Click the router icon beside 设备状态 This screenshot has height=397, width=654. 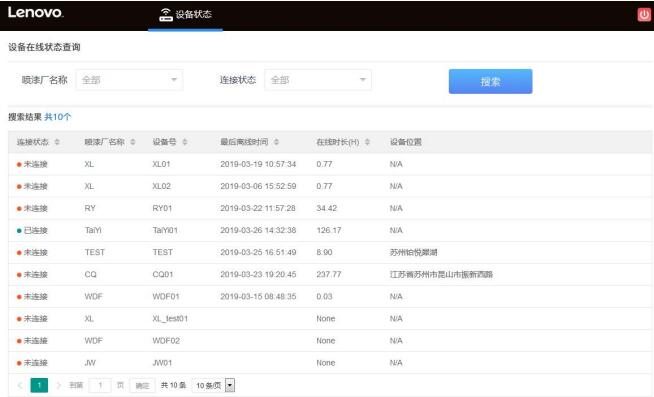[166, 15]
